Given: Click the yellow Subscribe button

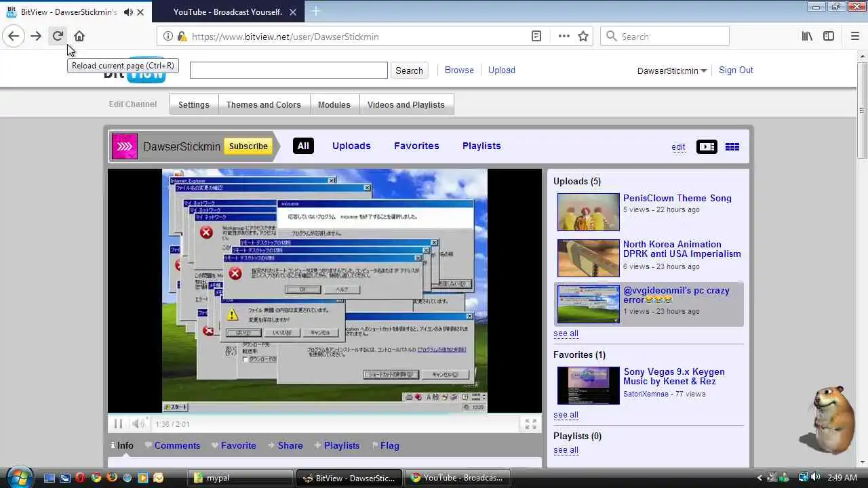Looking at the screenshot, I should pos(248,146).
